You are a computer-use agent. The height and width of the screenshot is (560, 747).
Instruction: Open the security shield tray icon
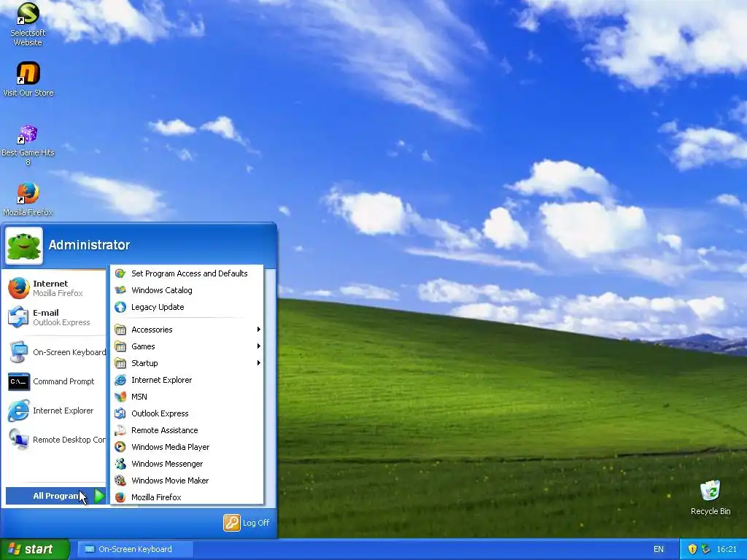pyautogui.click(x=693, y=549)
